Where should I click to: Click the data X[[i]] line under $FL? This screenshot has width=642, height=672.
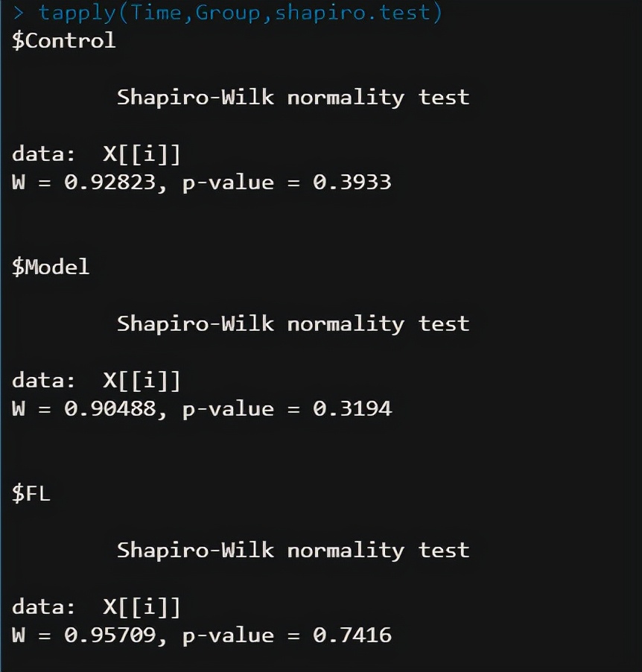point(96,607)
